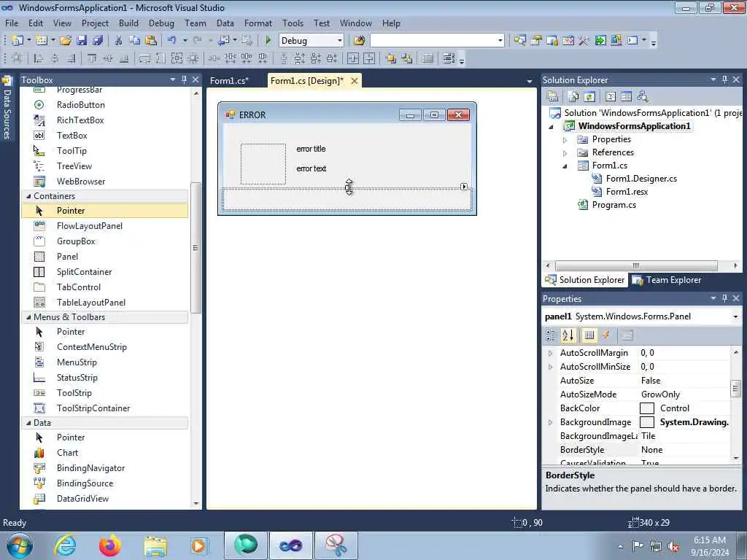Show Events in Properties window

pyautogui.click(x=606, y=335)
